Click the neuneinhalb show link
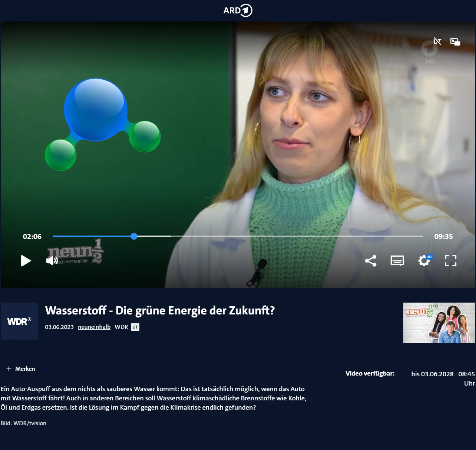 click(x=94, y=327)
